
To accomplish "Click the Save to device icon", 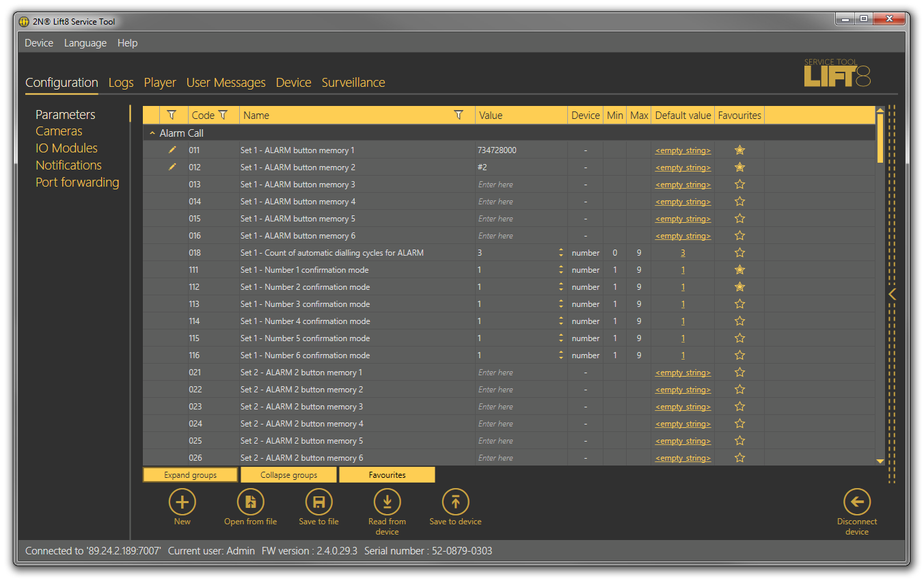I will tap(455, 502).
